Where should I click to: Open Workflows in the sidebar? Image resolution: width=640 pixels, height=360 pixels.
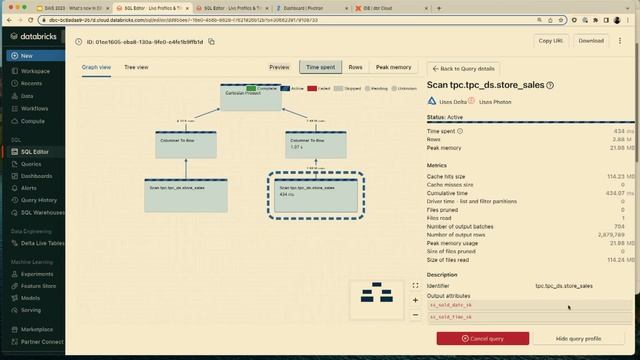click(34, 109)
